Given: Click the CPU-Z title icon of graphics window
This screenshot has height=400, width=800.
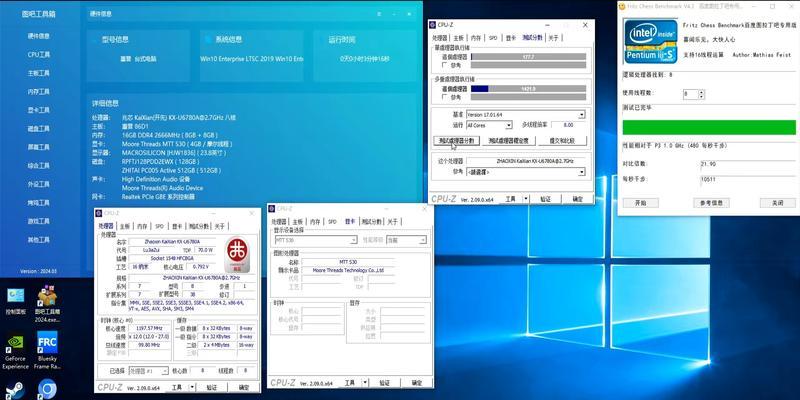Looking at the screenshot, I should click(x=271, y=209).
